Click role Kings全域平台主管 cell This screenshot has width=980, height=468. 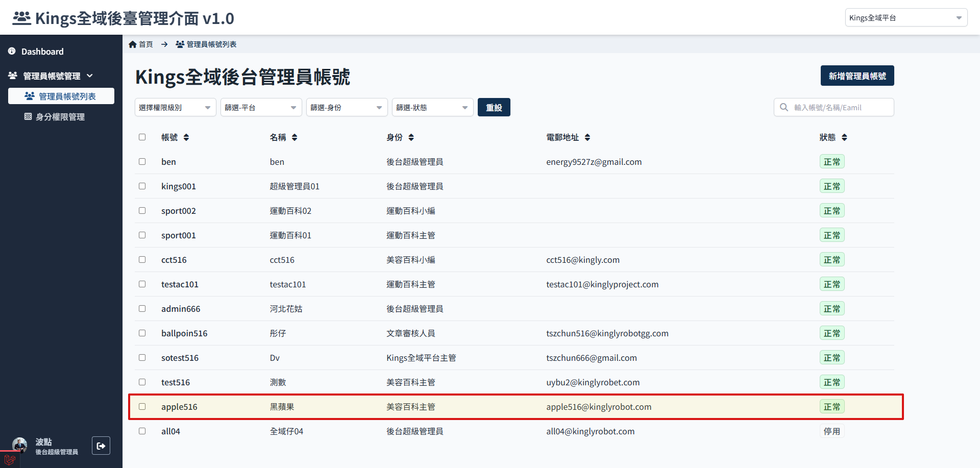(x=421, y=358)
